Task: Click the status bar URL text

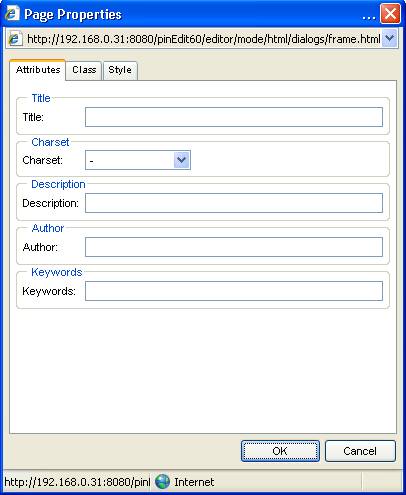Action: (x=77, y=482)
